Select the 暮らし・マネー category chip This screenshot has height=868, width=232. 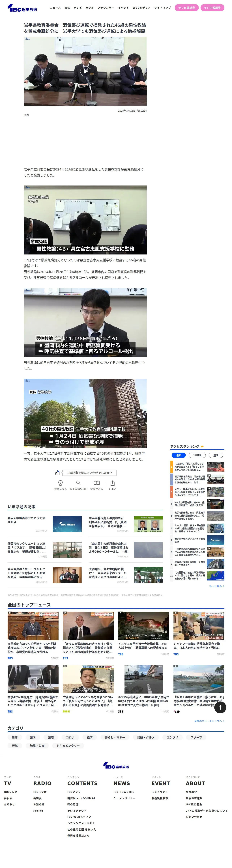pos(115,737)
